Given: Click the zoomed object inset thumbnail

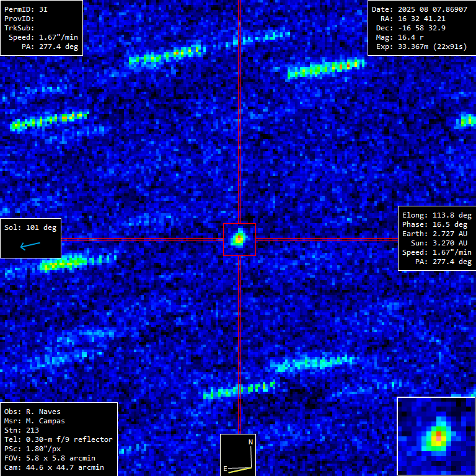Looking at the screenshot, I should click(436, 436).
